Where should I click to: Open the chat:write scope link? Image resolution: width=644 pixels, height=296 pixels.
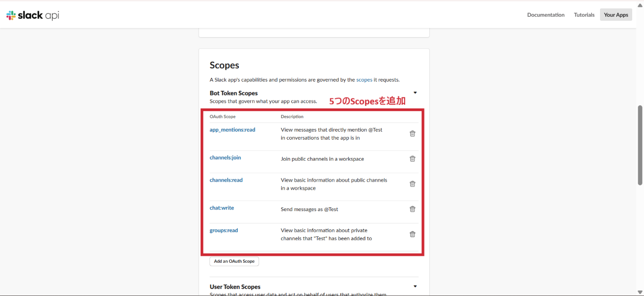(x=222, y=208)
